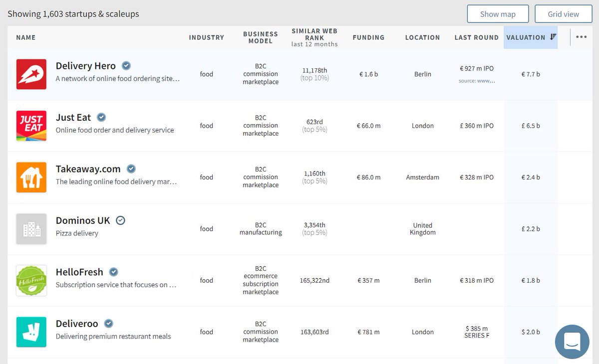This screenshot has width=599, height=364.
Task: Click '£ 360 m IPO' last round cell
Action: pyautogui.click(x=477, y=126)
